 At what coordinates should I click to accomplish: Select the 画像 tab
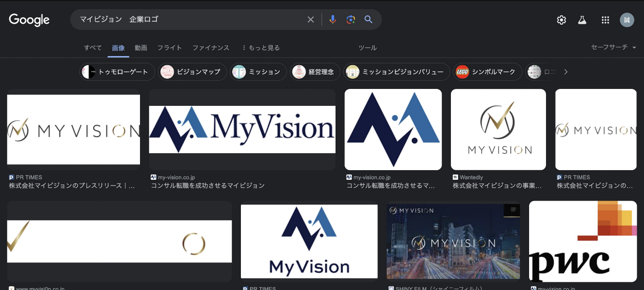(x=118, y=48)
